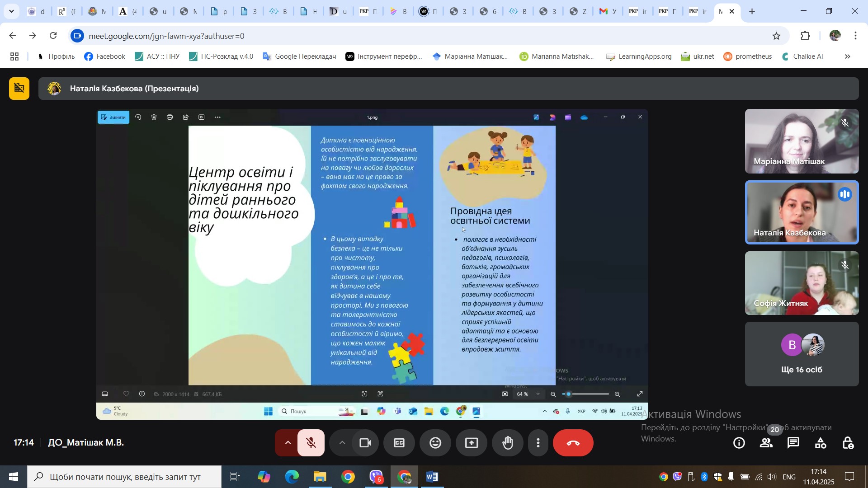This screenshot has height=488, width=868.
Task: Show hidden bookmarks overflow chevron
Action: 847,56
